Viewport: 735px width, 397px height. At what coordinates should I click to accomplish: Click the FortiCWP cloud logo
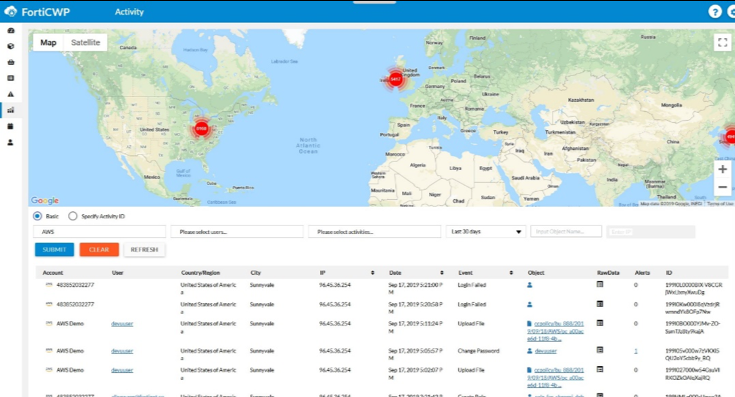coord(10,11)
